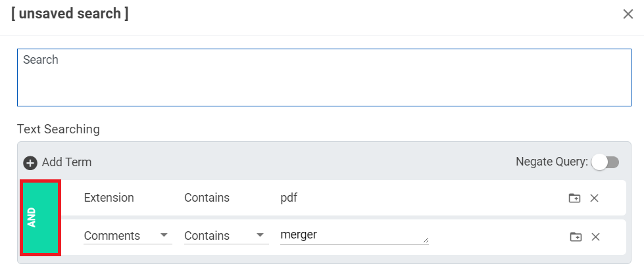644x270 pixels.
Task: Add the Comments term to a group
Action: [x=576, y=236]
